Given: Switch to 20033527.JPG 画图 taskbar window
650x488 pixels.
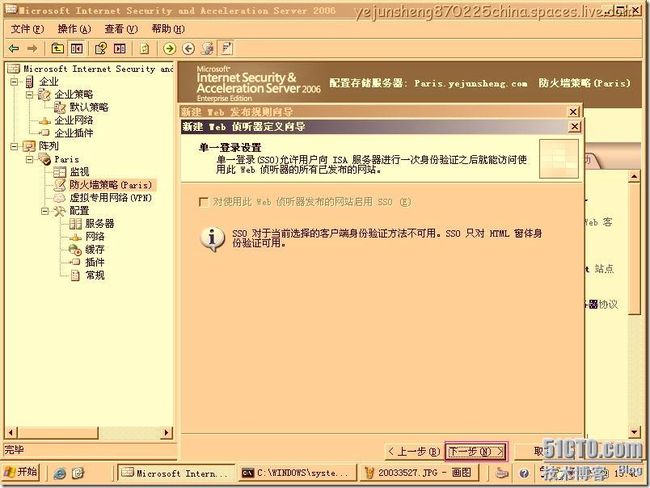Looking at the screenshot, I should (x=420, y=473).
